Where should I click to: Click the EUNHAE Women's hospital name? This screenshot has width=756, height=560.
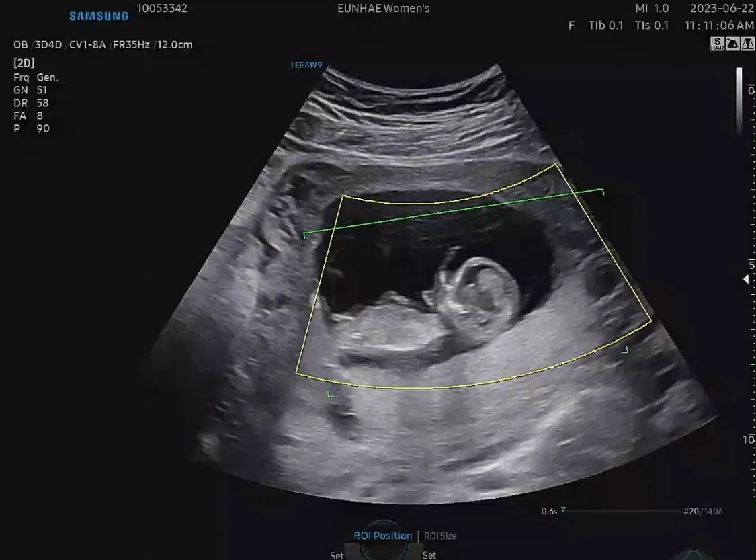383,9
